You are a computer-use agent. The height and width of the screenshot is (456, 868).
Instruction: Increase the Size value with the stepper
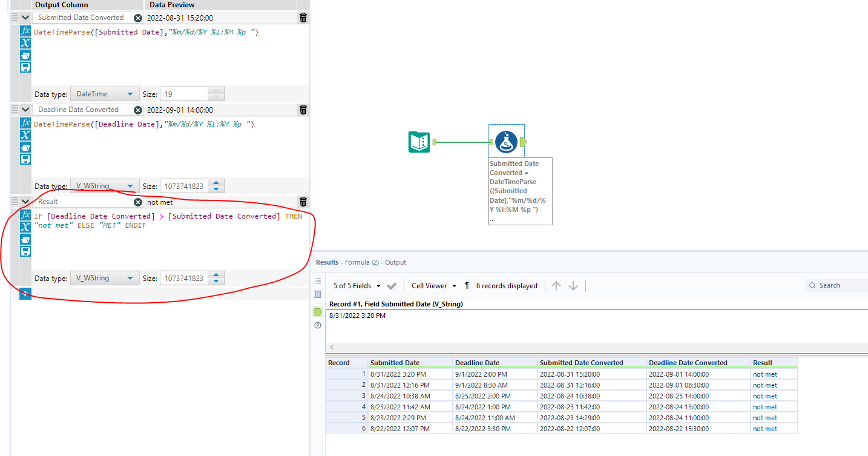pyautogui.click(x=216, y=275)
